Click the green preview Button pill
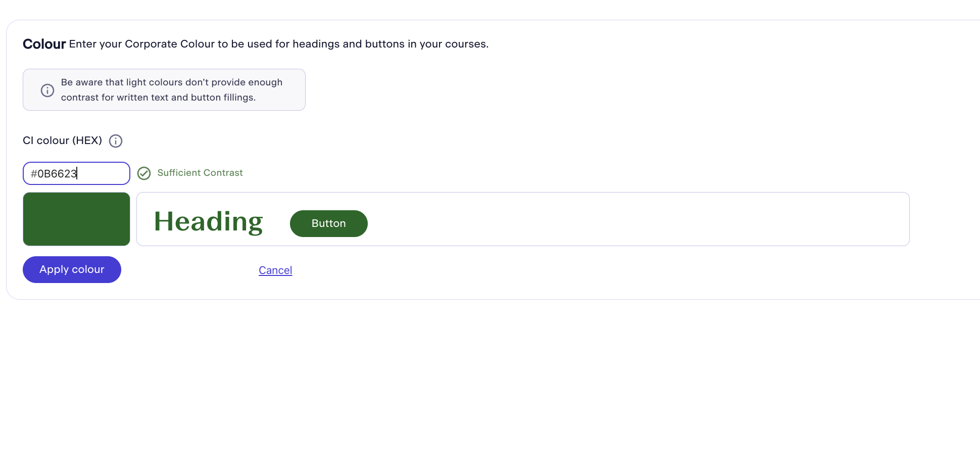 (329, 223)
